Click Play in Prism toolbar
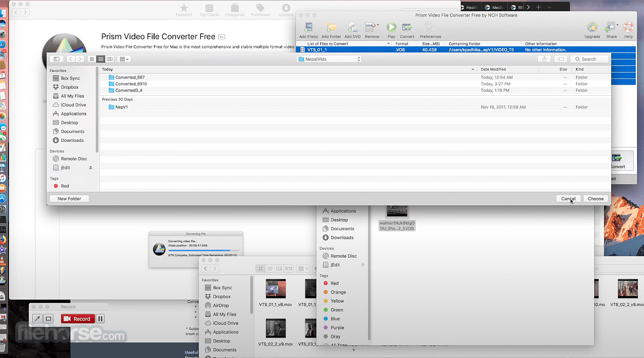This screenshot has height=358, width=644. tap(391, 30)
